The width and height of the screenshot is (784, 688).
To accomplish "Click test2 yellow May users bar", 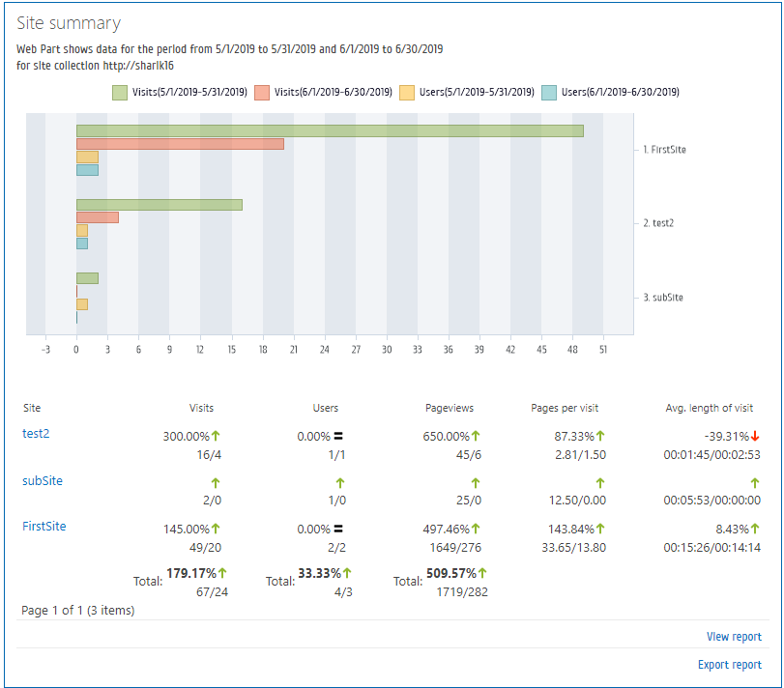I will (x=82, y=230).
